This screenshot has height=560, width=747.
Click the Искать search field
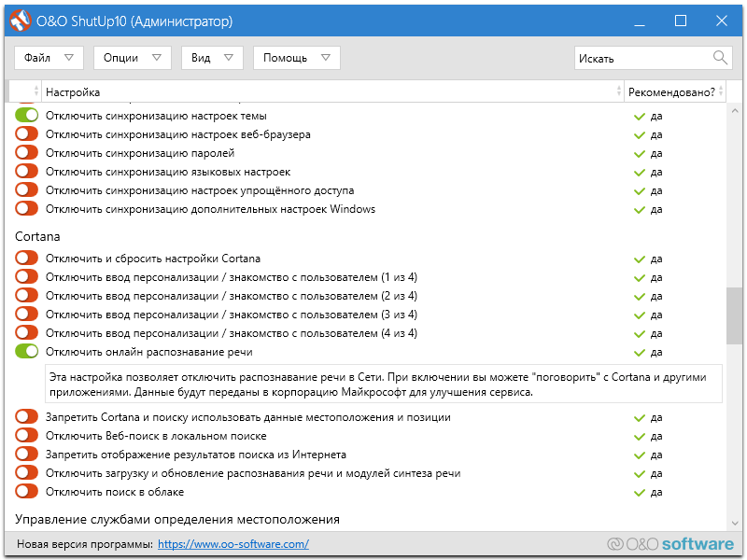point(642,58)
